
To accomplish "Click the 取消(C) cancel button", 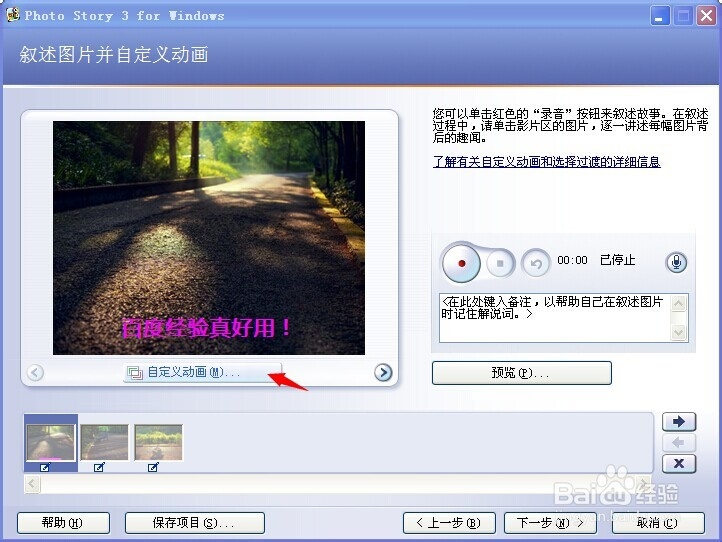I will 658,523.
